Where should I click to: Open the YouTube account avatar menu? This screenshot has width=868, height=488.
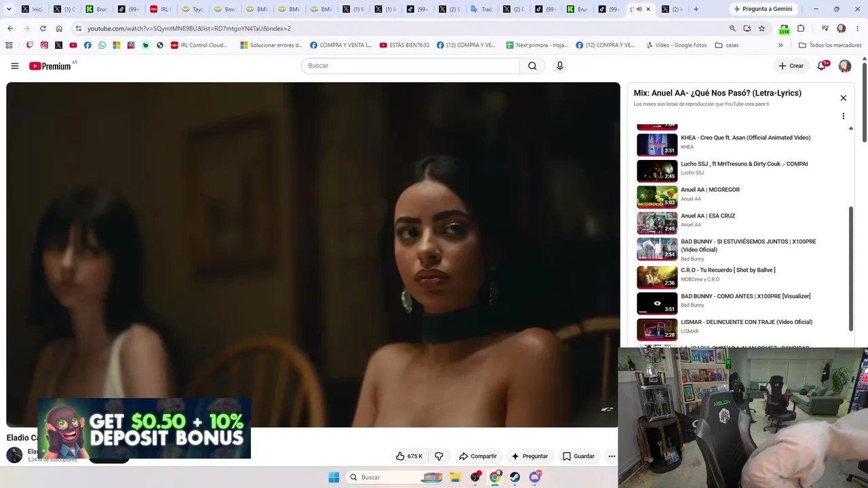tap(845, 66)
